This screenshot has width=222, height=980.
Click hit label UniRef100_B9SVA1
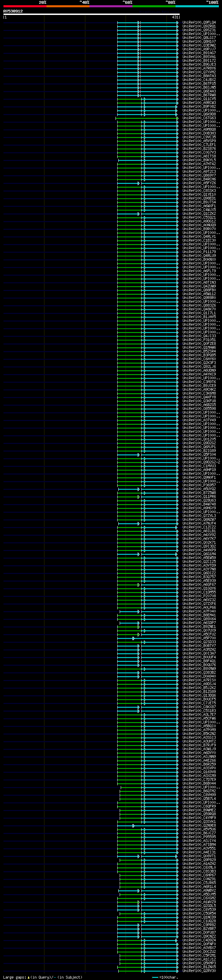[x=199, y=57]
